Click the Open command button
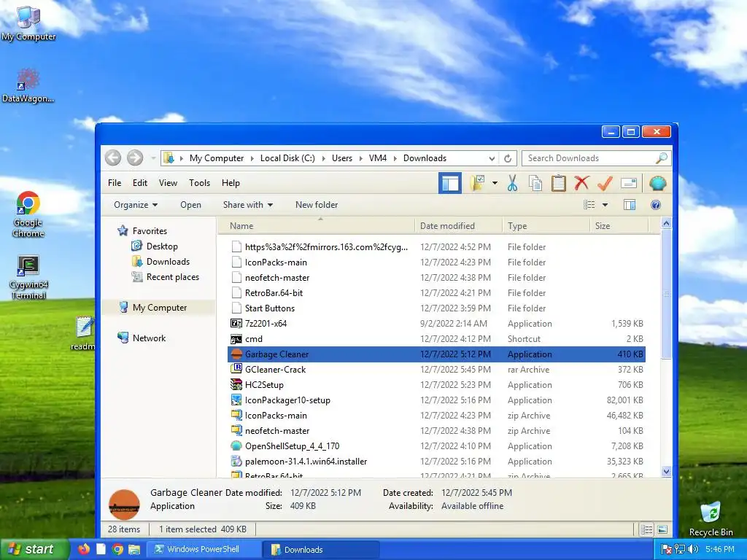 (x=190, y=205)
